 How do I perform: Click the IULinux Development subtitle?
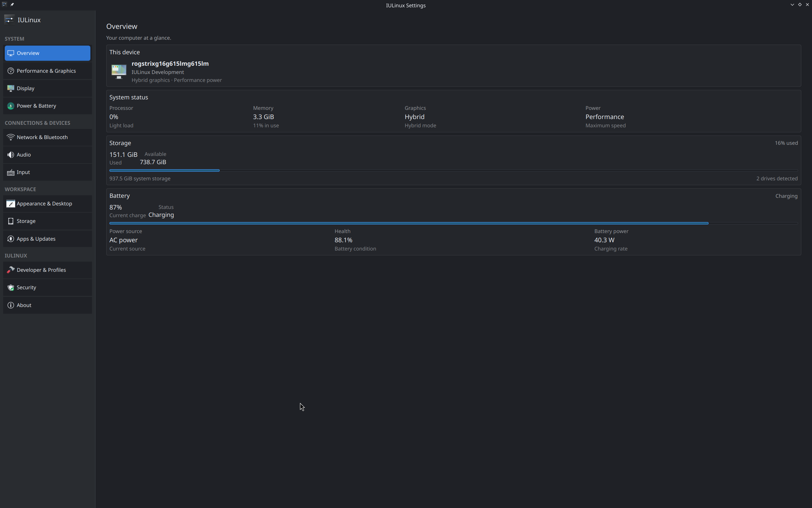[x=158, y=72]
